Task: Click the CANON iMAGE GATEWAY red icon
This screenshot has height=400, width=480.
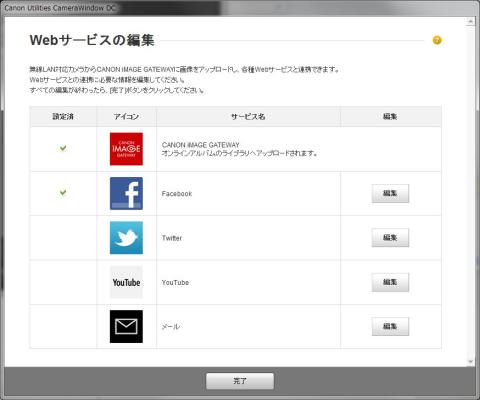Action: pyautogui.click(x=126, y=149)
